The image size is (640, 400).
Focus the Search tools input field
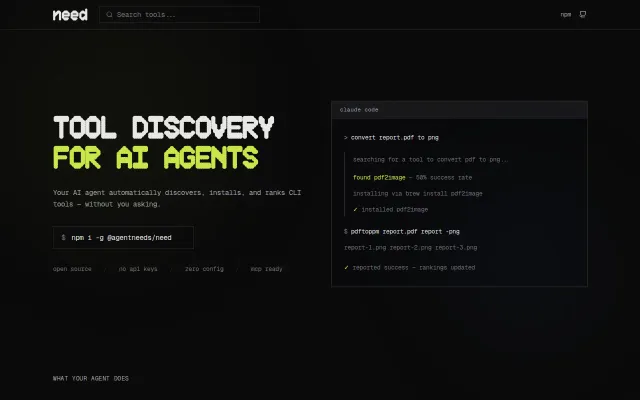coord(180,15)
